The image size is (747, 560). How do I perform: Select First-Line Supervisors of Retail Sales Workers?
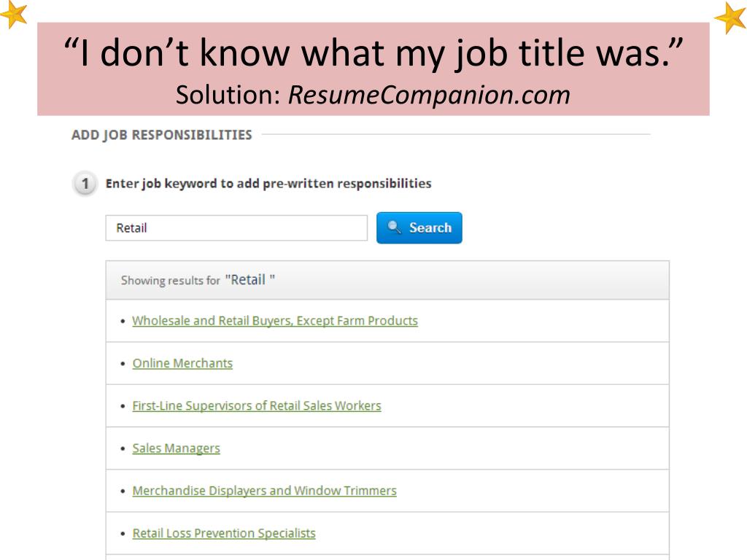pos(257,405)
